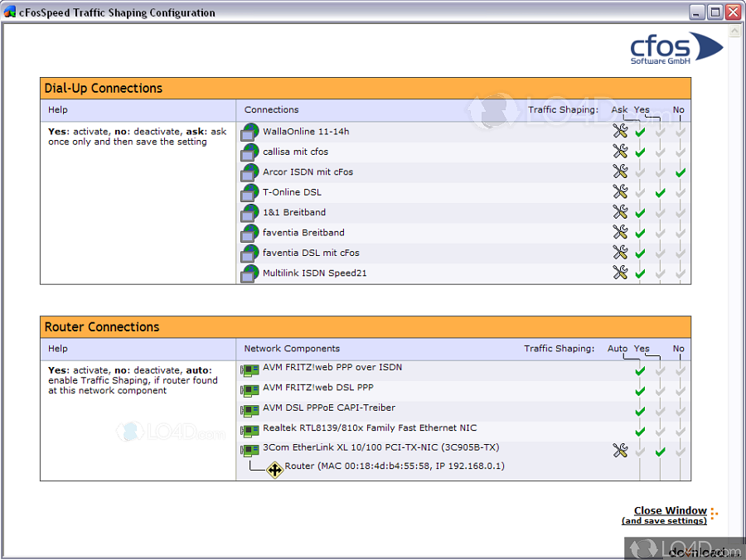Click the globe connection icon for 1&1 Breitband
The image size is (746, 560).
coord(249,213)
